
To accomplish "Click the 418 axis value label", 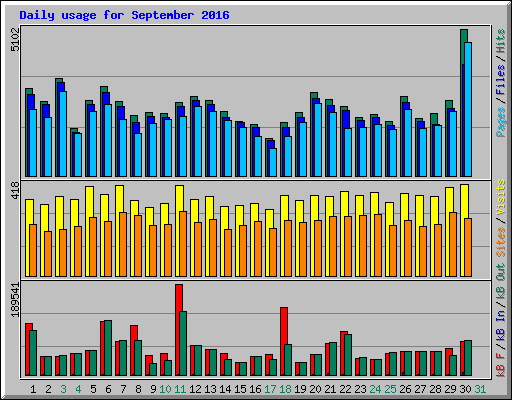I will 15,190.
